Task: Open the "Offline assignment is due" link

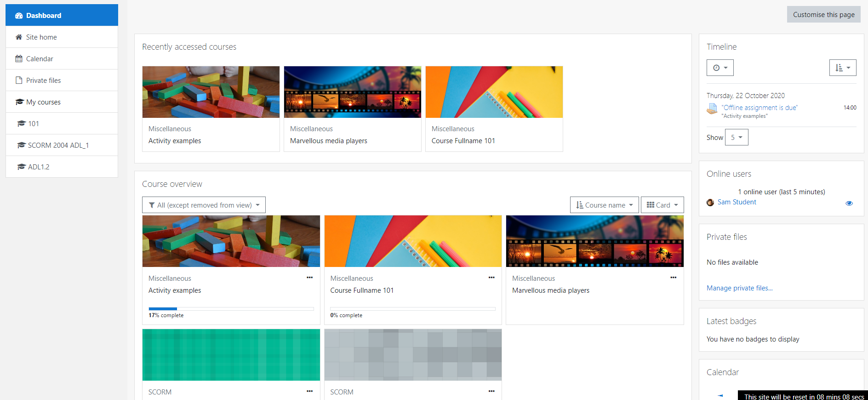Action: click(759, 108)
